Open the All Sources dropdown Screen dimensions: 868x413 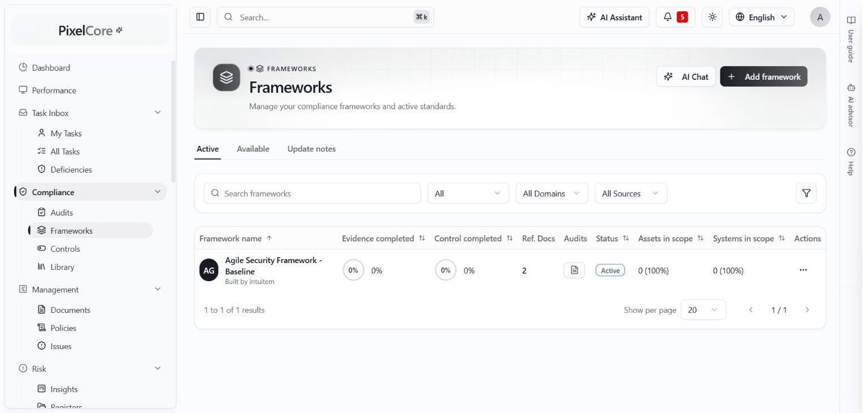(631, 193)
